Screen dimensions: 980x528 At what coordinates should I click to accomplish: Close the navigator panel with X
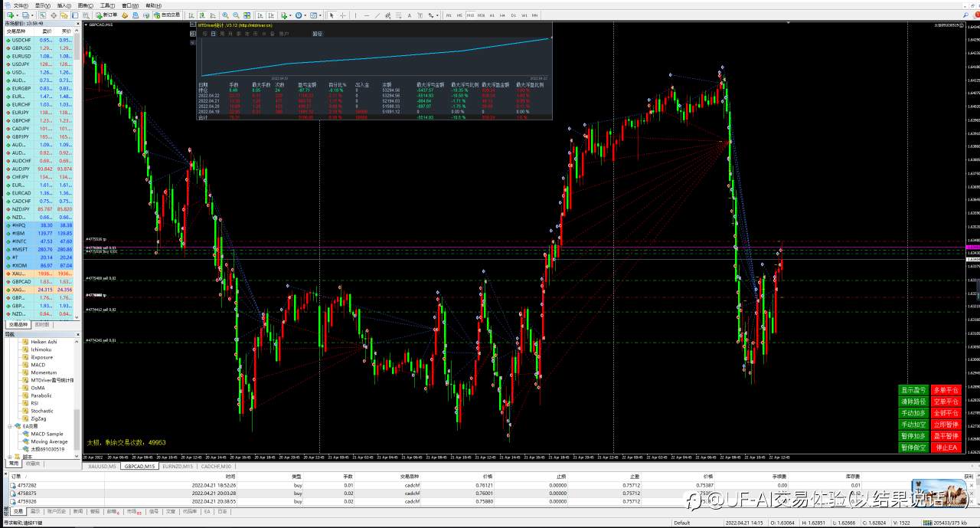click(x=77, y=334)
